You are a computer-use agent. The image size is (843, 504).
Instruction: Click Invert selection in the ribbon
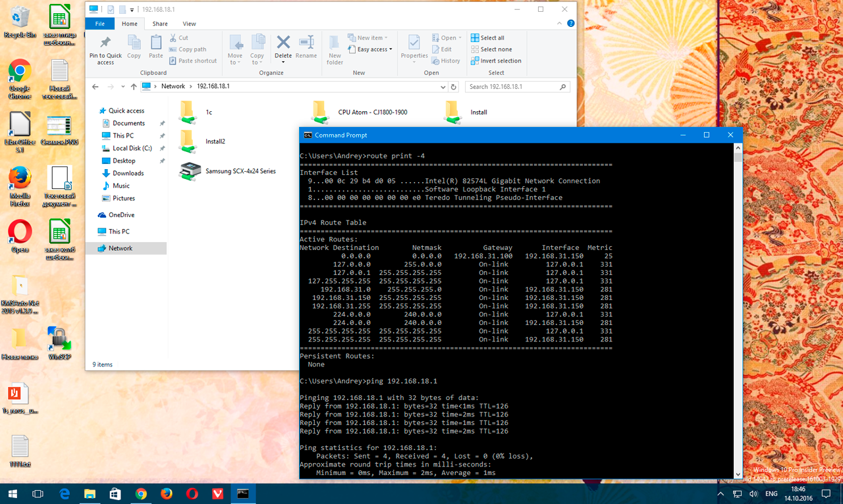(496, 61)
